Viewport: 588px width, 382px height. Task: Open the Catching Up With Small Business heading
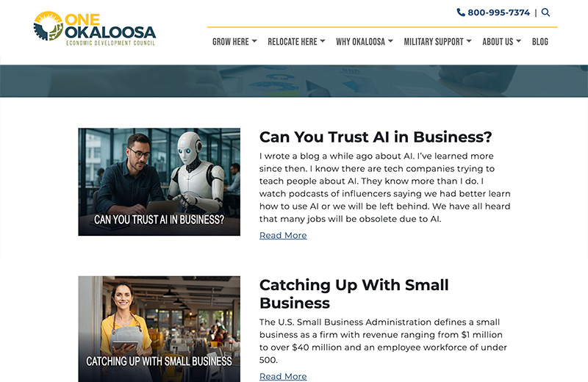(354, 294)
